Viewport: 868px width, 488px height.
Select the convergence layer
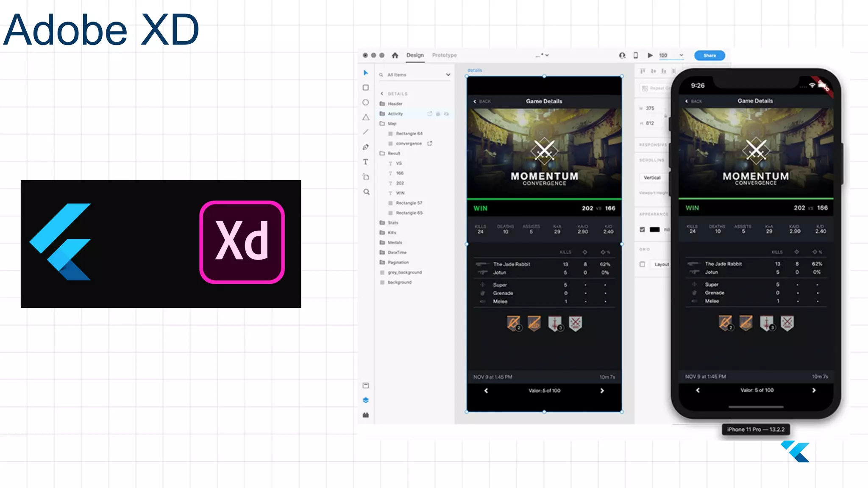(x=409, y=143)
